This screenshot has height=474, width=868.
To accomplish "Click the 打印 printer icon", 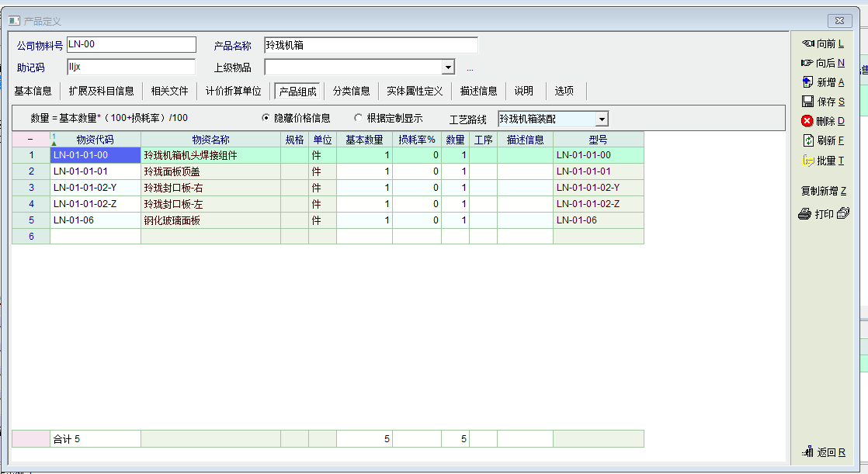I will (x=805, y=214).
